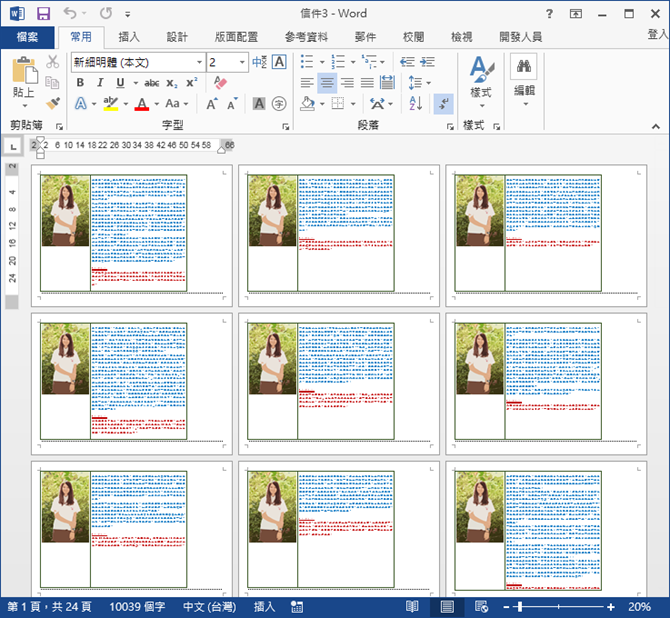
Task: Click the Insert mode indicator
Action: (x=264, y=607)
